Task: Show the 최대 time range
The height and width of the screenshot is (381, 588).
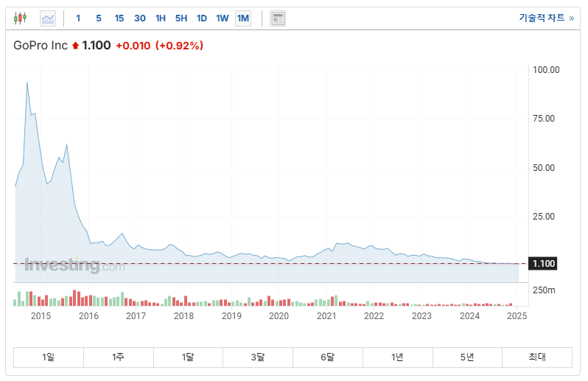Action: coord(537,357)
